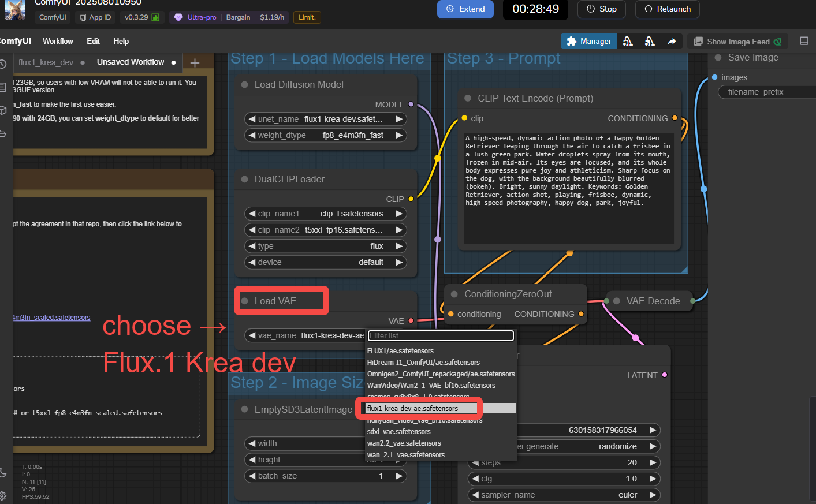Click the Filter list search field

[441, 335]
